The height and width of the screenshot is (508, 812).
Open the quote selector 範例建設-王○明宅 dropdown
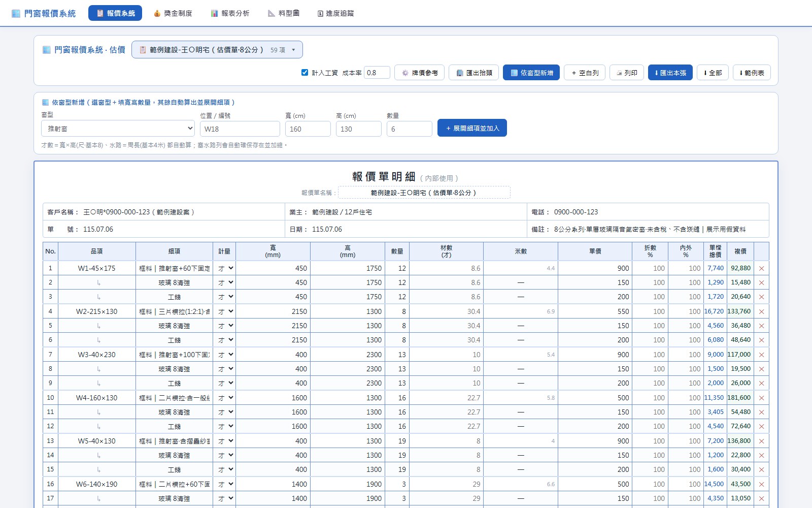tap(217, 50)
